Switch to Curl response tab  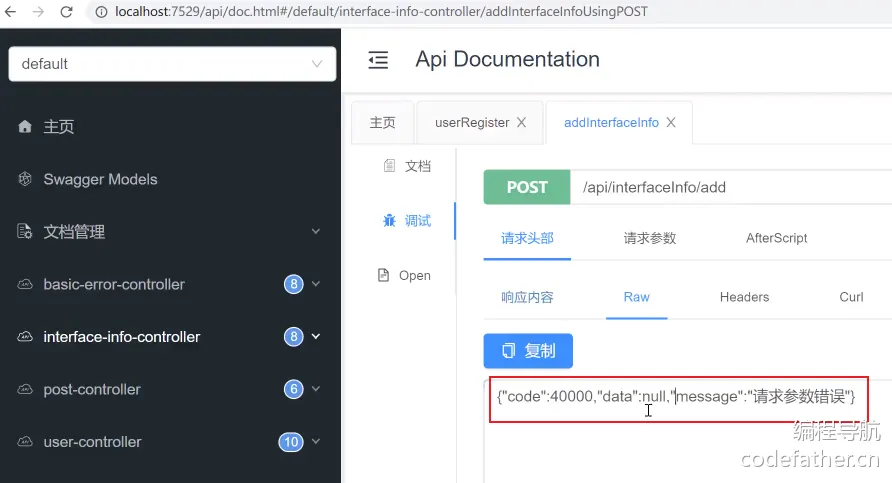coord(851,297)
